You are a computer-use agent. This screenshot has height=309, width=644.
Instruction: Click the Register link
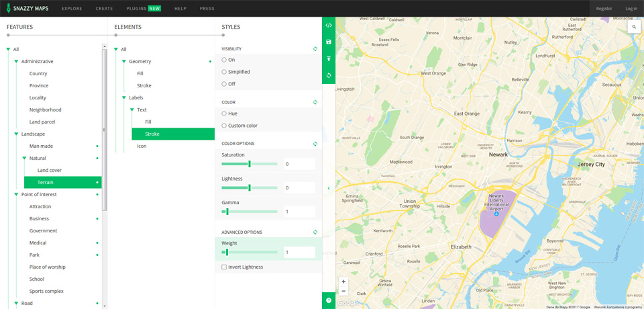click(604, 9)
